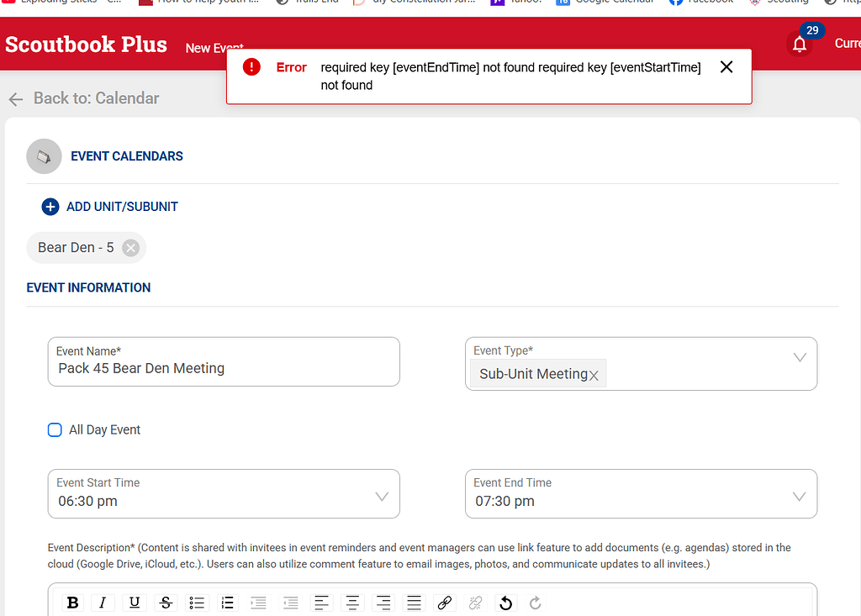
Task: Apply italic formatting in the description editor
Action: coord(103,603)
